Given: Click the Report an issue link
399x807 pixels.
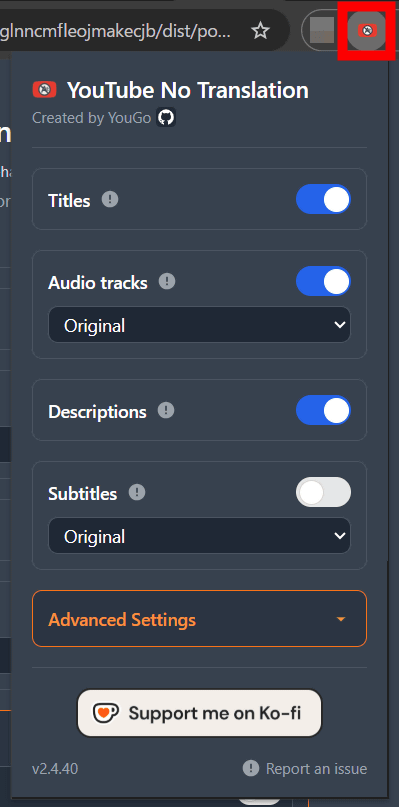Looking at the screenshot, I should (x=316, y=769).
